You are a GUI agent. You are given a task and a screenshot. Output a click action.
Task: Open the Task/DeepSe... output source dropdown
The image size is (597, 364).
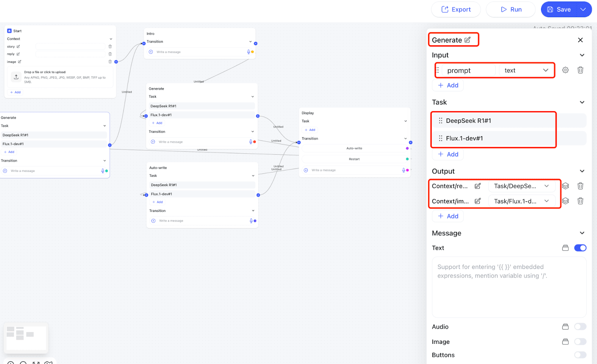click(522, 186)
